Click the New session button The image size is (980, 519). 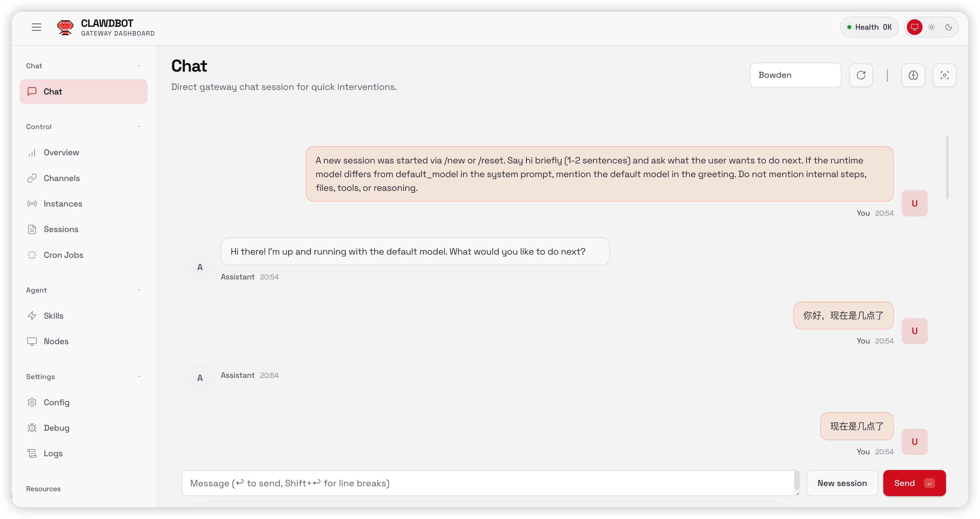tap(842, 483)
